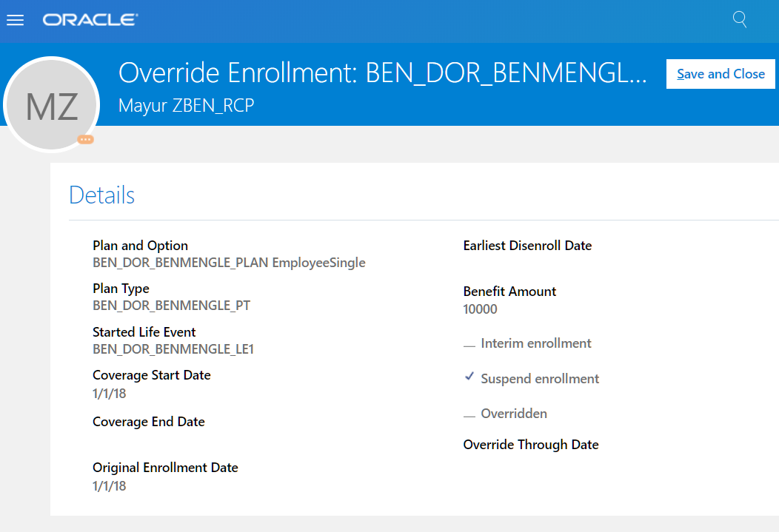Viewport: 779px width, 532px height.
Task: Open the search magnifier icon
Action: (739, 19)
